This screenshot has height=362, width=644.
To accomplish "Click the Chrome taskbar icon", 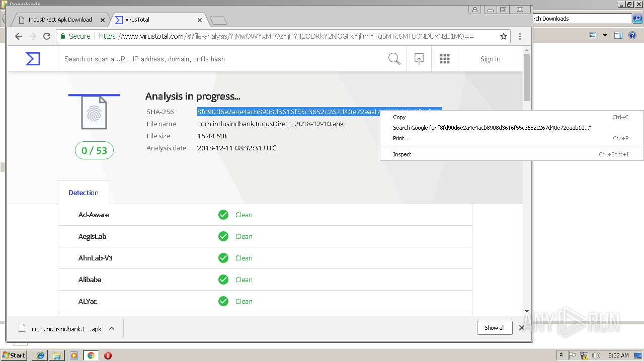I will coord(91,355).
